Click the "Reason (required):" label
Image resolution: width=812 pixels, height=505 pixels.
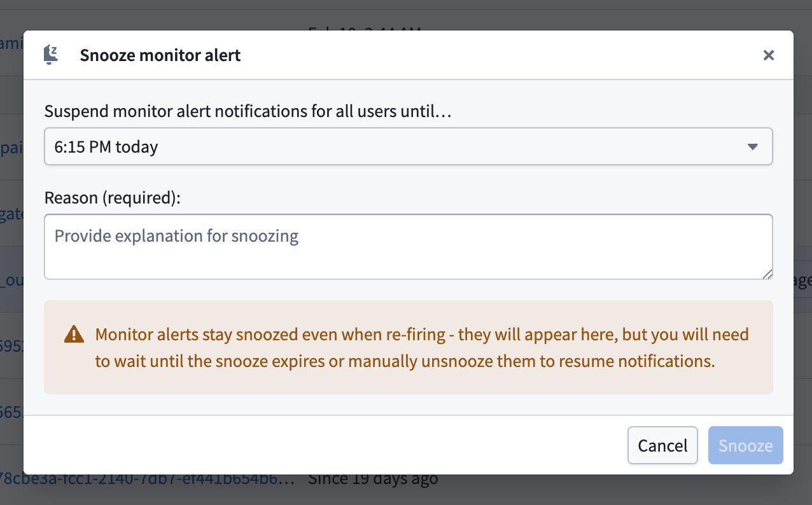(111, 198)
